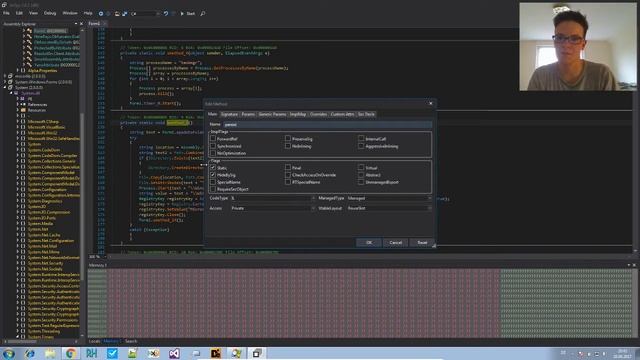Open Google Chrome from taskbar
This screenshot has height=360, width=640.
point(71,353)
